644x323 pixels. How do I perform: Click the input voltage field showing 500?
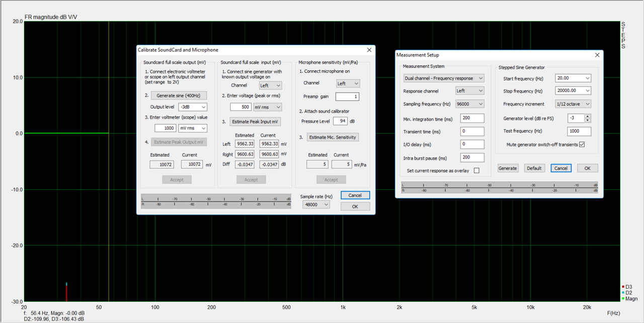click(x=240, y=107)
